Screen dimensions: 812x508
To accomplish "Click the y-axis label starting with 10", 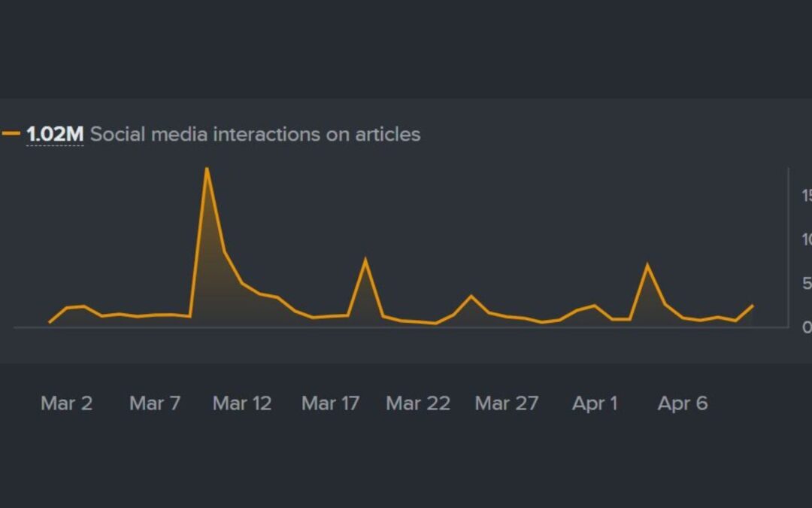I will pyautogui.click(x=806, y=239).
